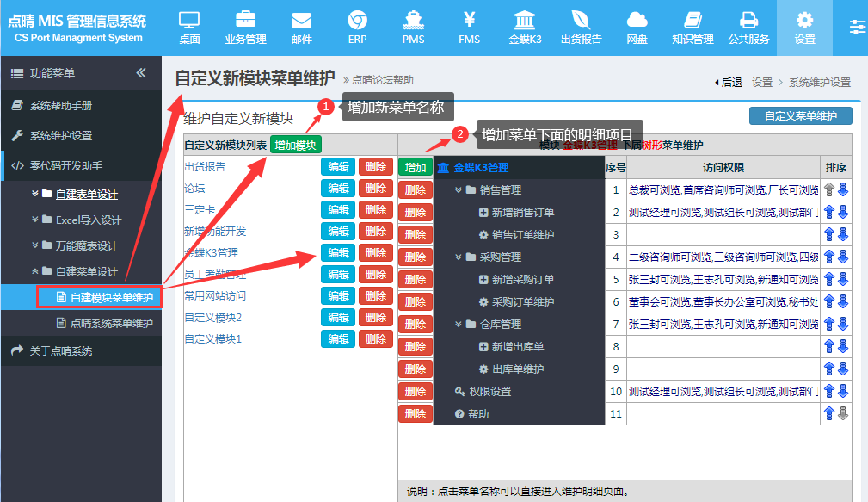868x502 pixels.
Task: Open the 网盘 cloud drive icon
Action: [637, 28]
